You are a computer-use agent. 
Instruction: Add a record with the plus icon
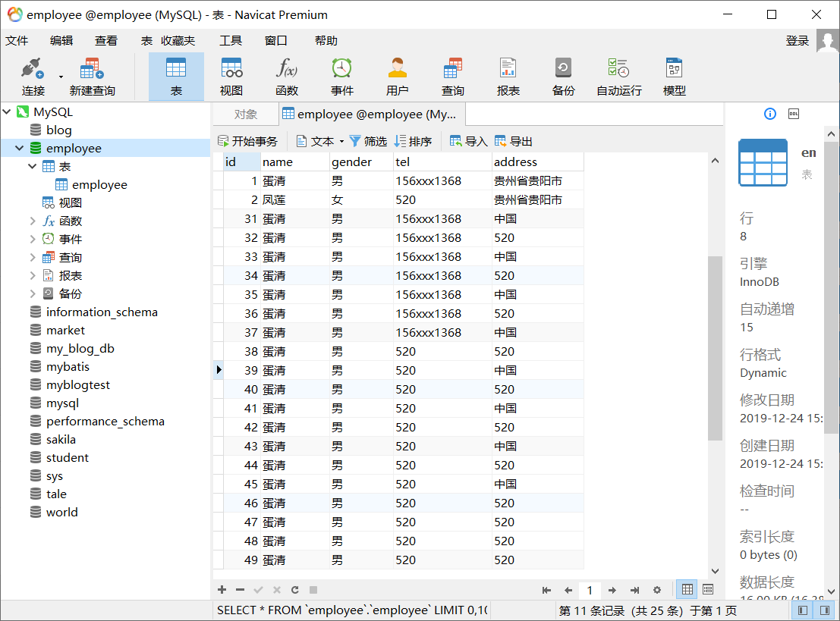tap(222, 589)
